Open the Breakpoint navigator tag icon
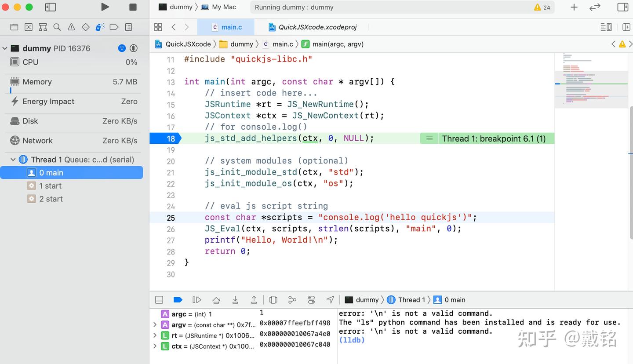This screenshot has height=364, width=633. click(114, 27)
